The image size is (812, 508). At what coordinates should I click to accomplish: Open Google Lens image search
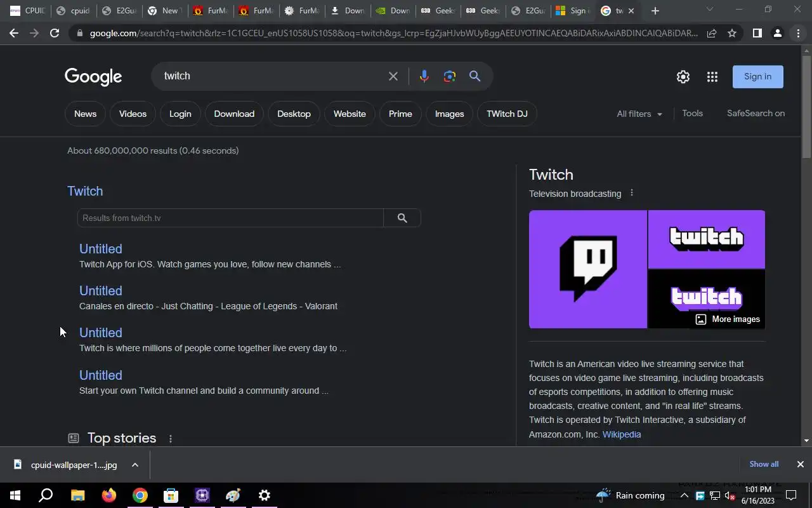pyautogui.click(x=450, y=76)
